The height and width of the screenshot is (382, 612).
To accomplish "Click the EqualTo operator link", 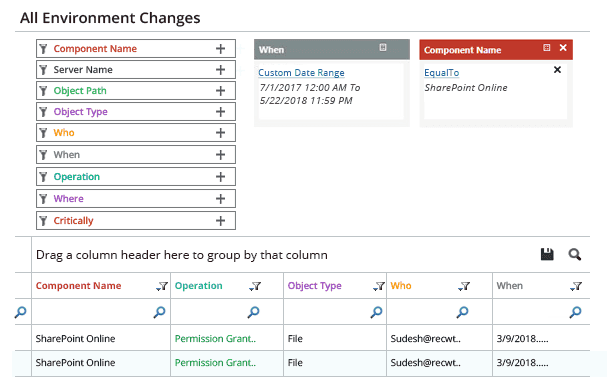I will click(x=441, y=73).
